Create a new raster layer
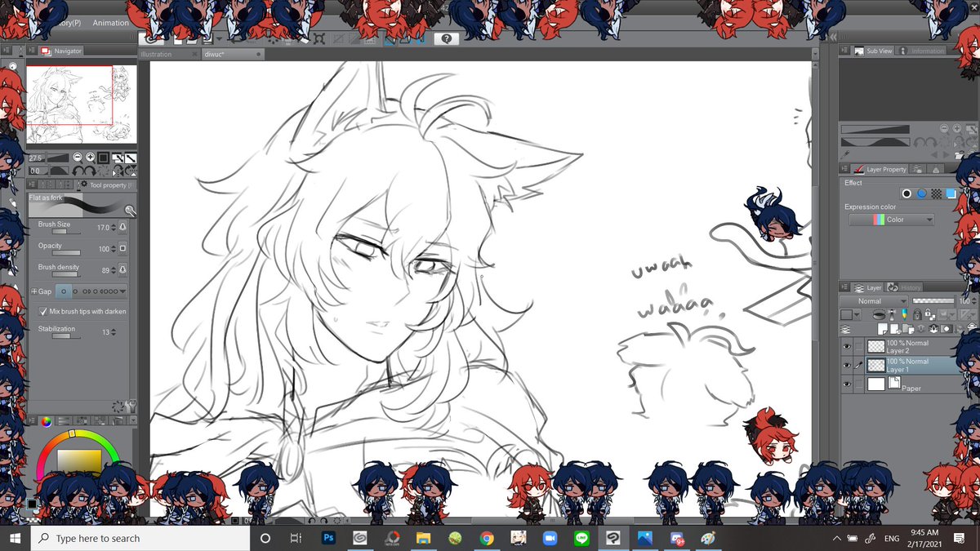Image resolution: width=980 pixels, height=551 pixels. click(882, 328)
